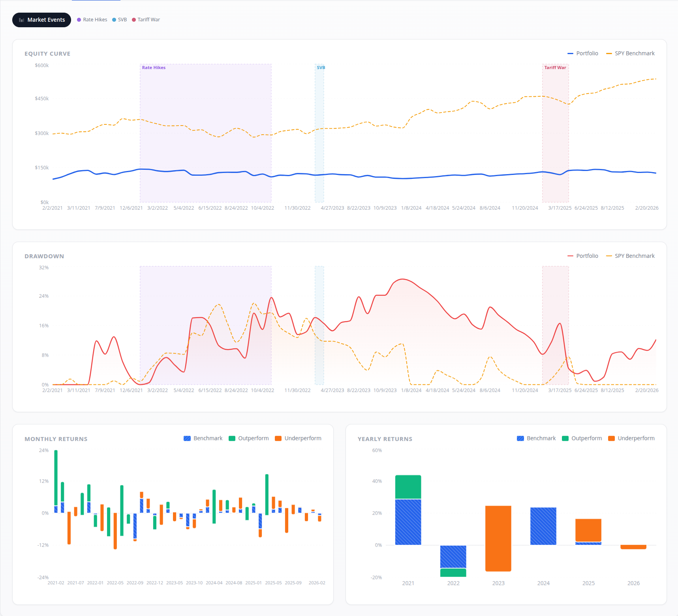This screenshot has height=616, width=678.
Task: Toggle Benchmark in Yearly Returns legend
Action: [x=536, y=438]
